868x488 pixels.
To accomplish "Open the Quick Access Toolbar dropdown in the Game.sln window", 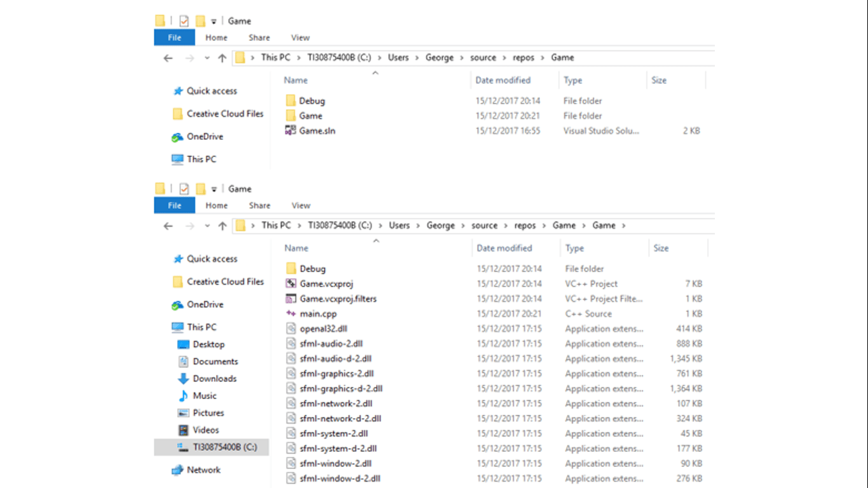I will pos(214,22).
